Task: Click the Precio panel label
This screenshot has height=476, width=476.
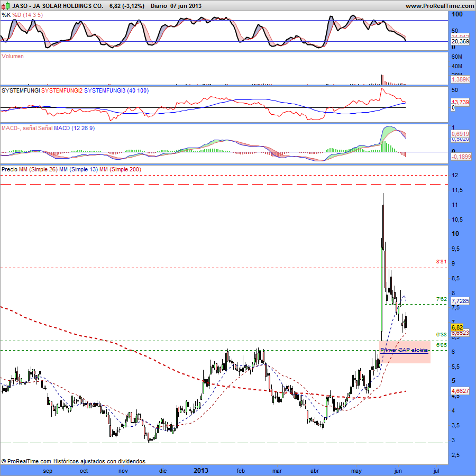Action: click(x=10, y=169)
